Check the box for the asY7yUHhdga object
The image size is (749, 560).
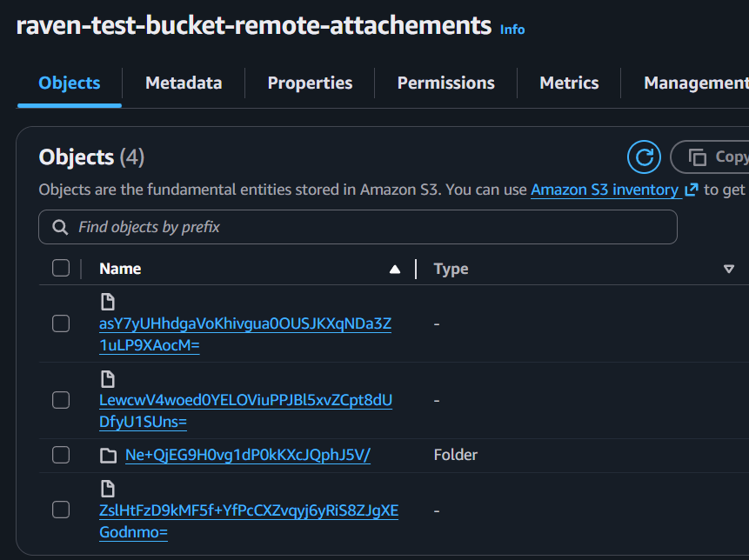pyautogui.click(x=61, y=323)
